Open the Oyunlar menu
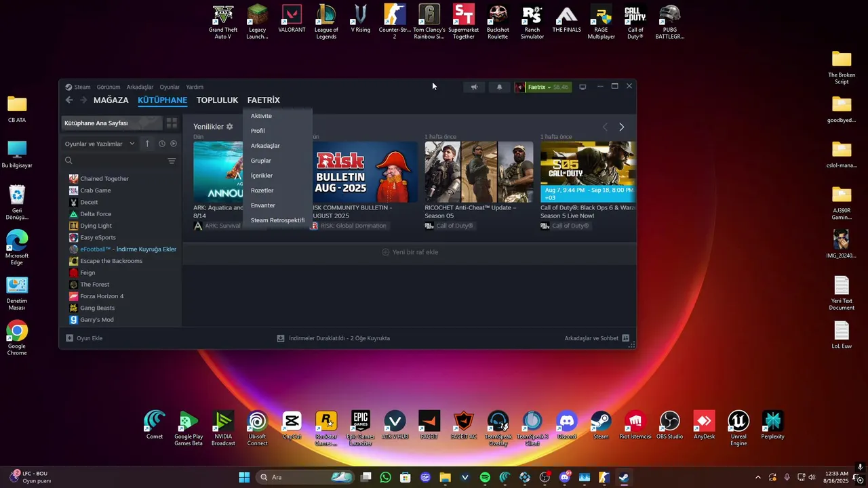The height and width of the screenshot is (488, 868). pos(170,87)
